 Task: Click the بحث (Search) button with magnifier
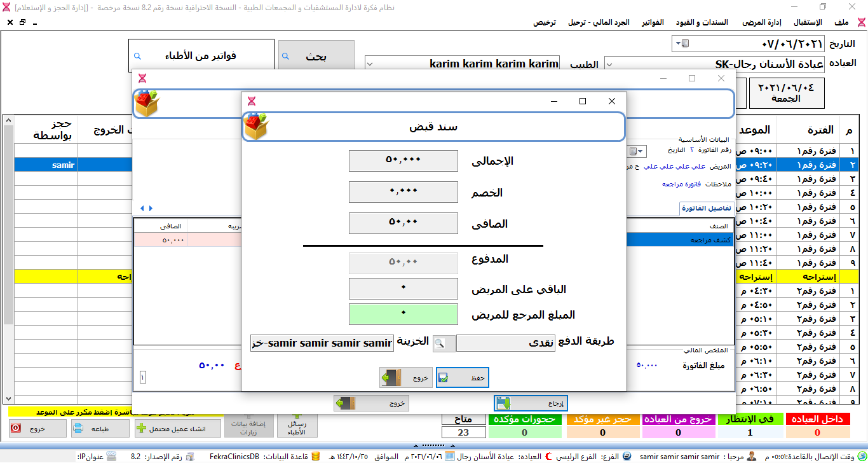click(316, 57)
